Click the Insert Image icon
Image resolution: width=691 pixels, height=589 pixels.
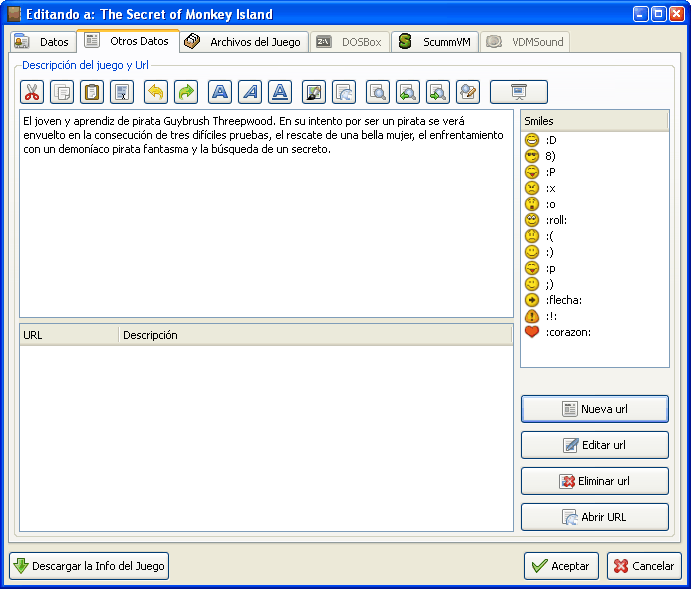tap(313, 92)
